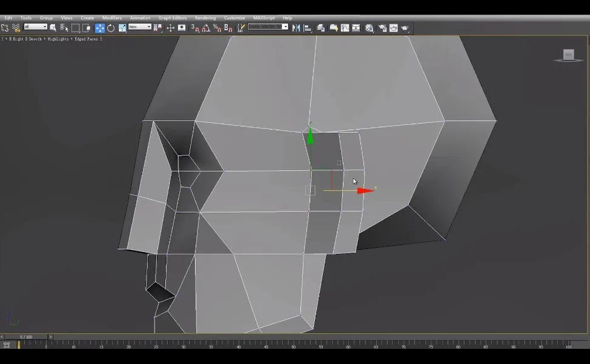Image resolution: width=590 pixels, height=364 pixels.
Task: Open the Modifiers menu
Action: coord(111,18)
